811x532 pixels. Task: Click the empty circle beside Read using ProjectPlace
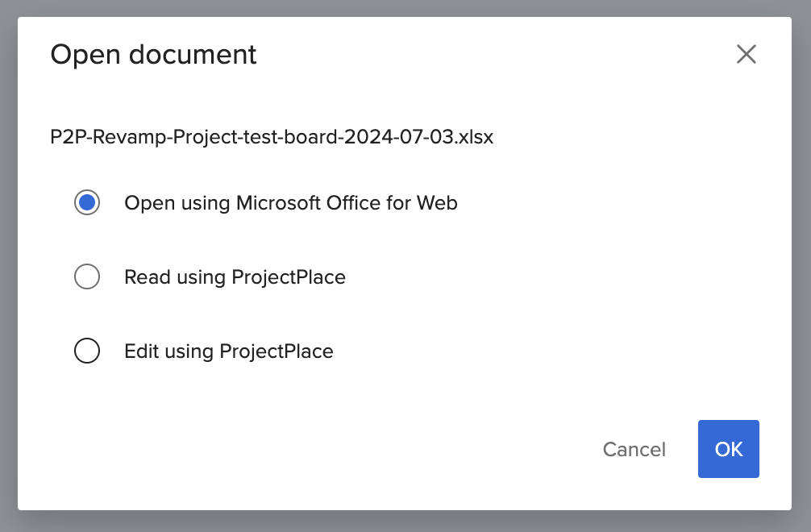pyautogui.click(x=87, y=277)
